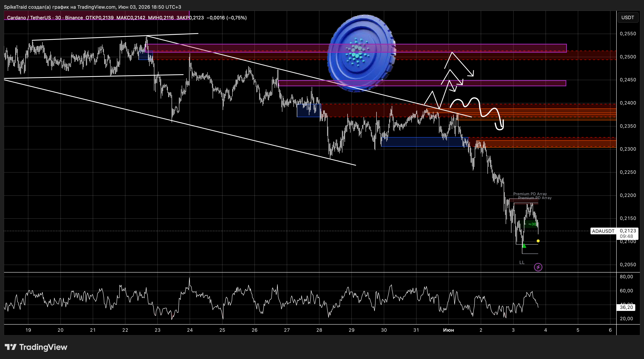Click the 0,2150 price axis label
The width and height of the screenshot is (644, 359).
coord(628,218)
